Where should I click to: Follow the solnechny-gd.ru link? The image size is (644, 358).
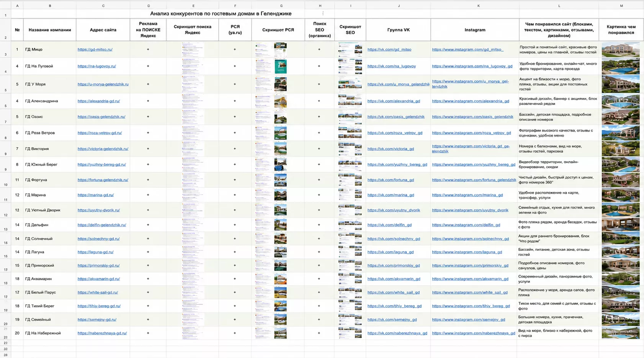point(98,239)
